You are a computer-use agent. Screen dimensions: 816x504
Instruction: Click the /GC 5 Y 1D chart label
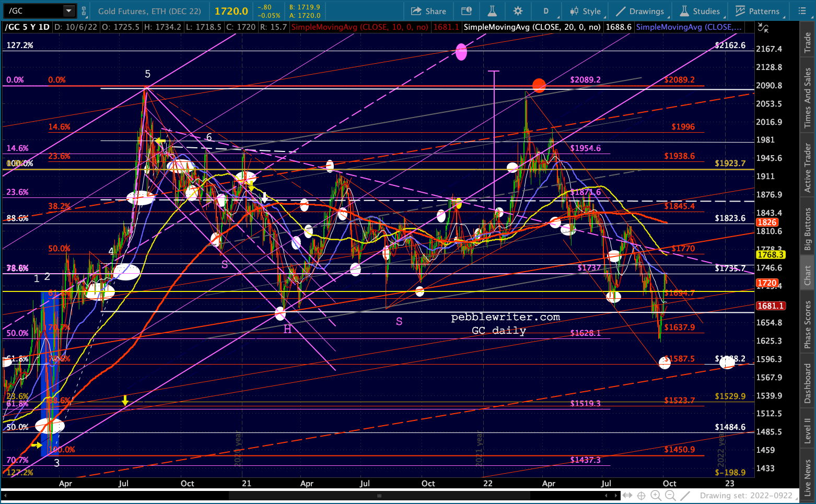click(27, 27)
